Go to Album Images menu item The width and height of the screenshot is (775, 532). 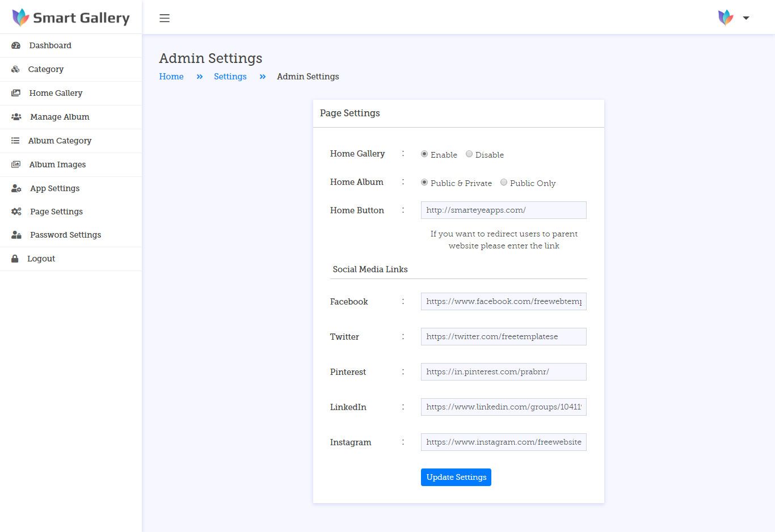(x=57, y=164)
